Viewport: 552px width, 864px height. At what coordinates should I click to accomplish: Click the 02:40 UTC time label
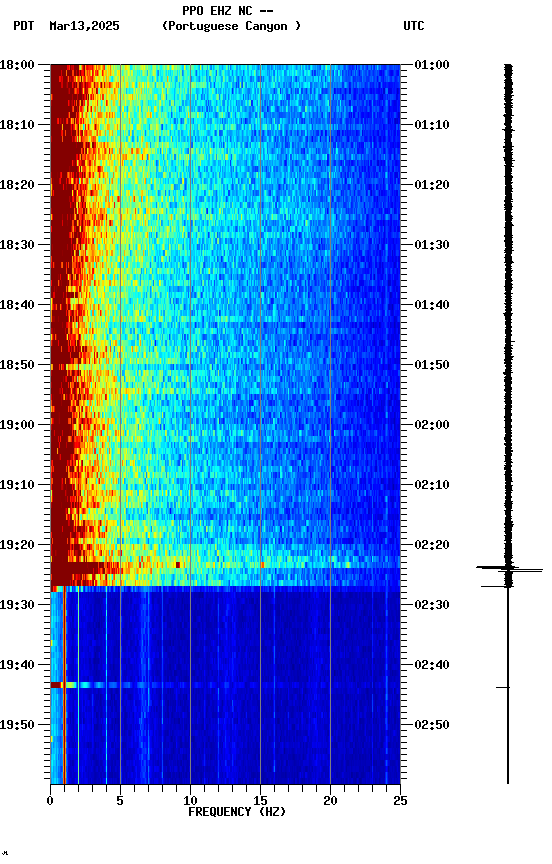tap(432, 665)
